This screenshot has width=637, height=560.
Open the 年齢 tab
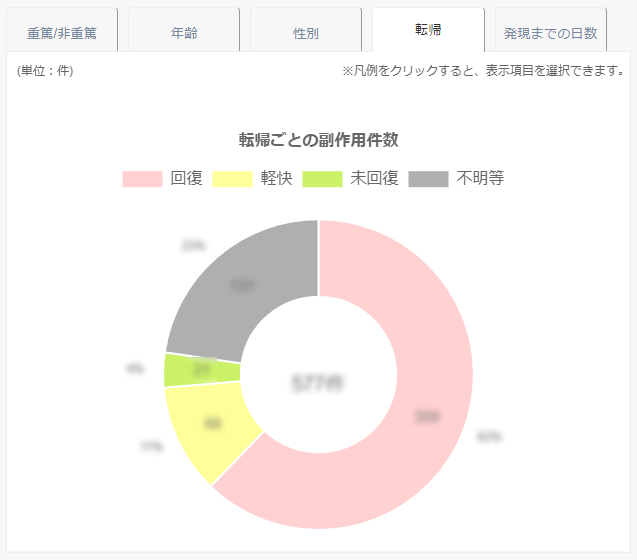(x=184, y=32)
